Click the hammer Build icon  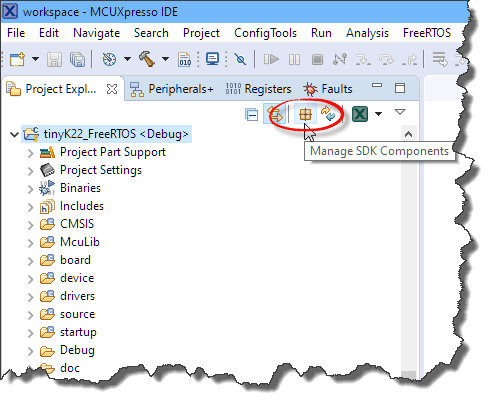147,59
